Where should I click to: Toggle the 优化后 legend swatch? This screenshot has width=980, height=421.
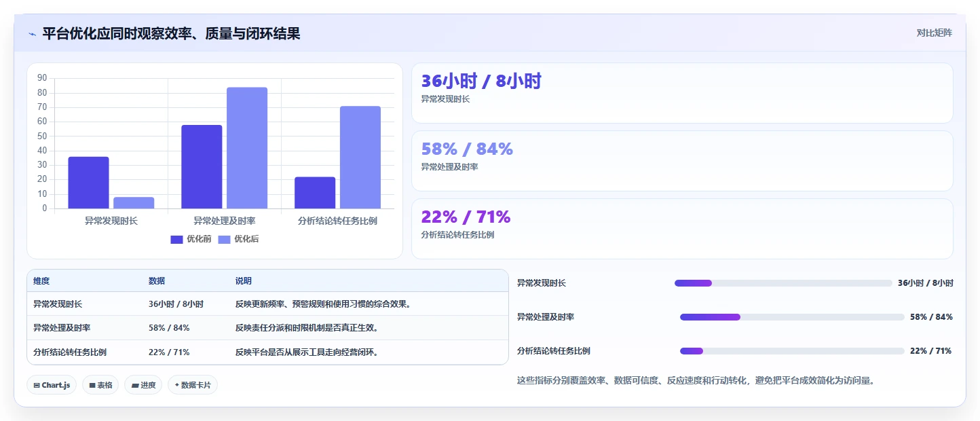click(225, 239)
